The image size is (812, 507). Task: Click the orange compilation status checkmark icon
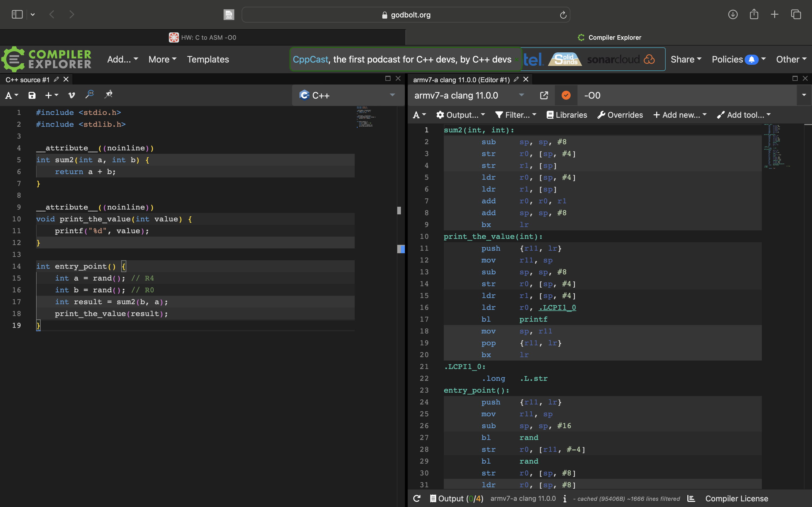coord(566,95)
